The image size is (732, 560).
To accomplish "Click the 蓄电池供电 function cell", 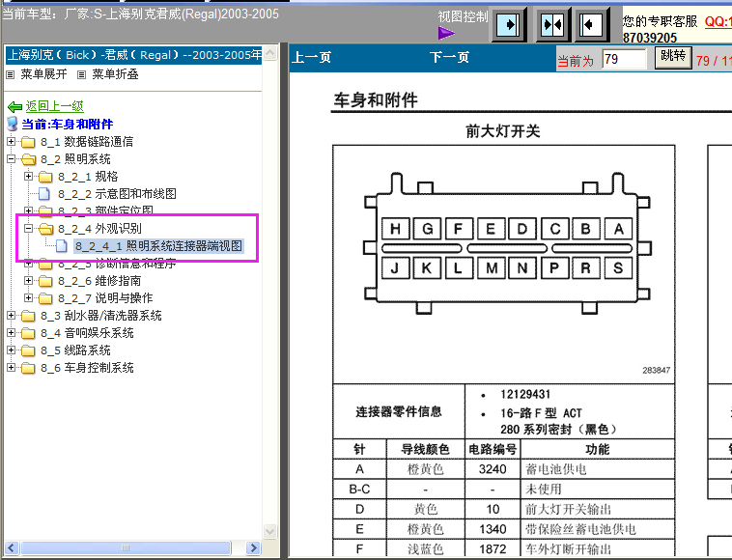I will coord(598,469).
